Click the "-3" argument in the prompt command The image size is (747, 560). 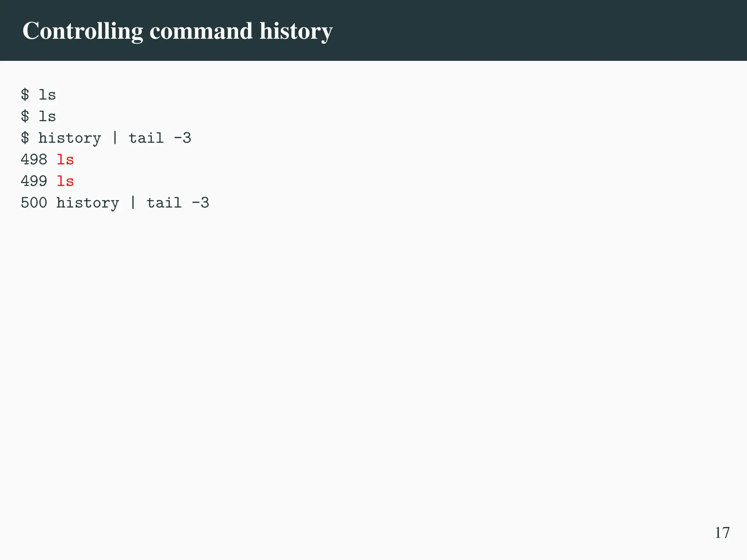[x=182, y=138]
